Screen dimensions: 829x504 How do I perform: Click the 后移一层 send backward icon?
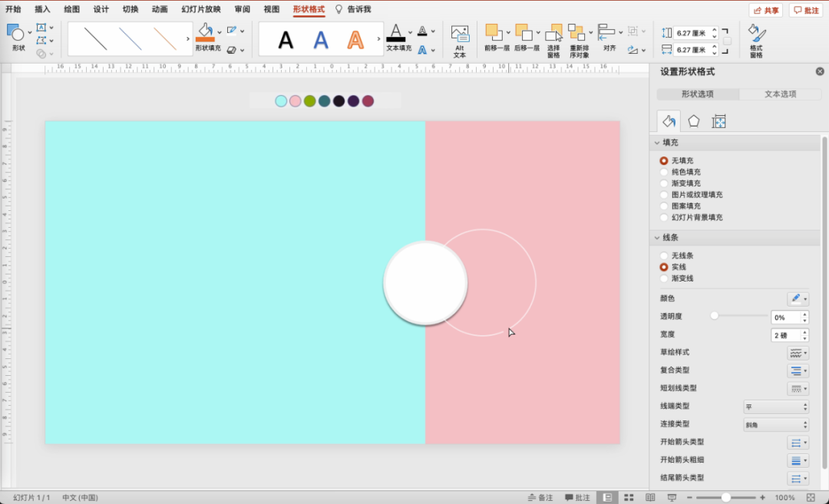(523, 32)
